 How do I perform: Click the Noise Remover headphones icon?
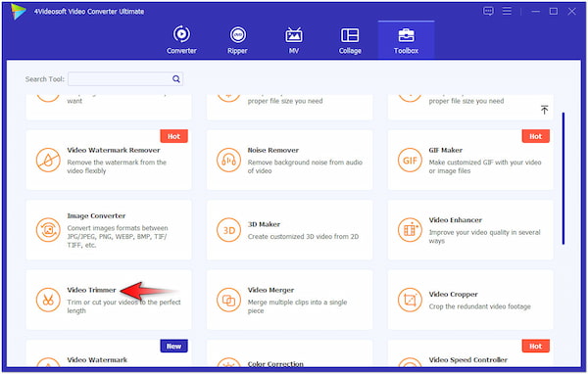coord(228,160)
